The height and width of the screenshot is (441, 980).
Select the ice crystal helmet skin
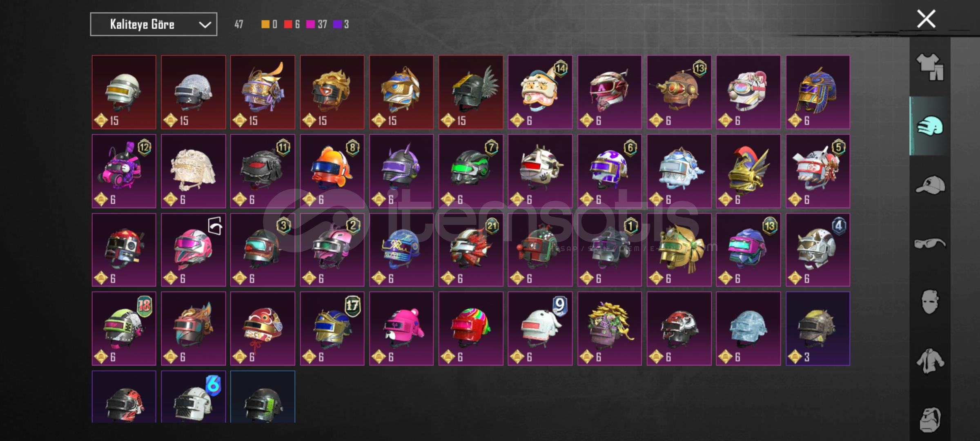click(748, 328)
